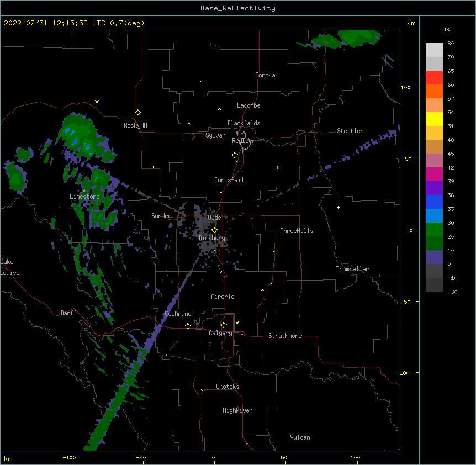This screenshot has height=465, width=476.
Task: Click the 0 tick on the bottom axis
Action: [213, 458]
